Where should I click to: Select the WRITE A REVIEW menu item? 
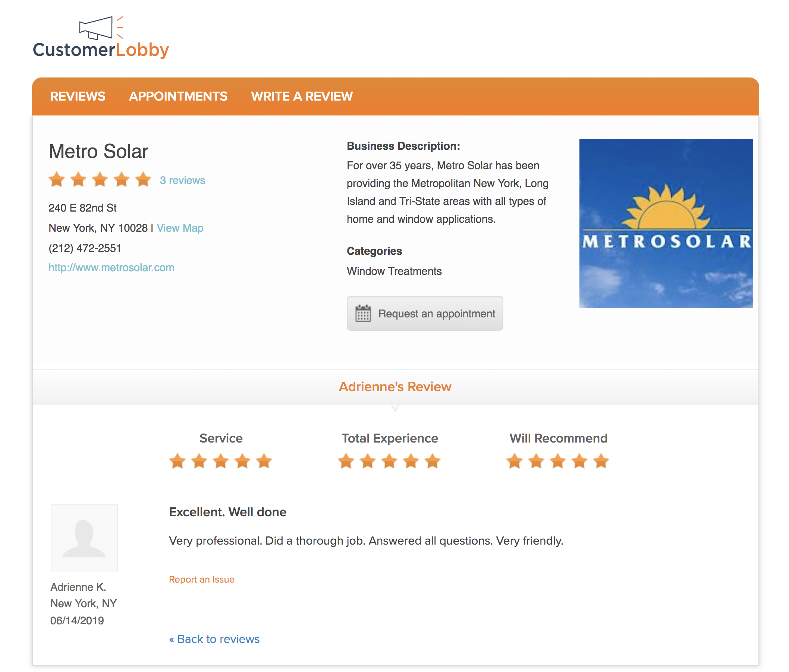[x=302, y=96]
